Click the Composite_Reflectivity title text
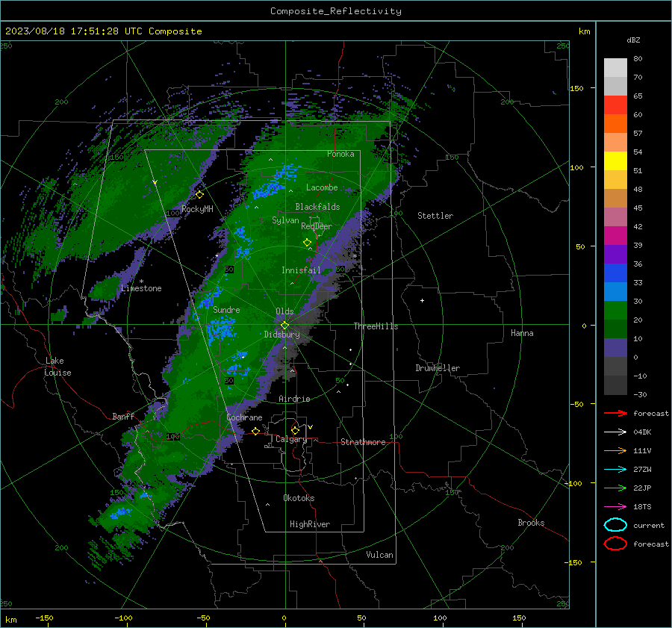The height and width of the screenshot is (628, 672). tap(336, 11)
